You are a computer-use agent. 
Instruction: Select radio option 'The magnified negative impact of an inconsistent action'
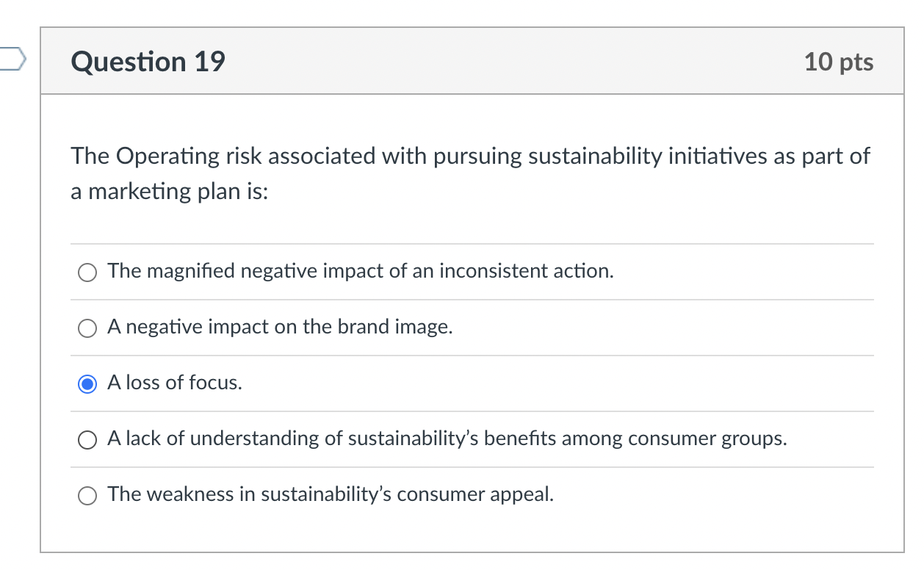point(87,272)
